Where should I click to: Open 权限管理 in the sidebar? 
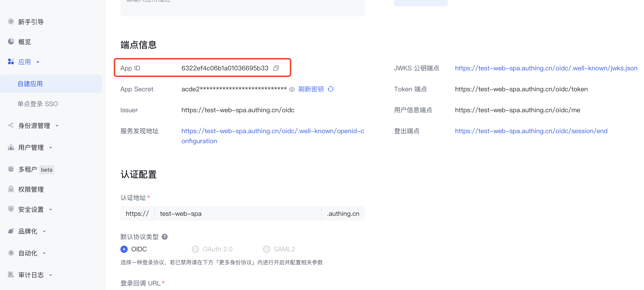(x=30, y=189)
